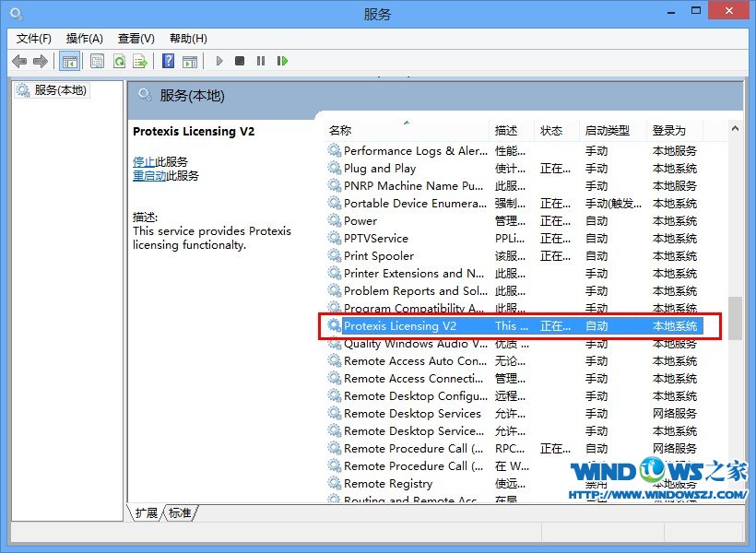Image resolution: width=756 pixels, height=553 pixels.
Task: Click the 重启动 link to restart service
Action: (149, 175)
